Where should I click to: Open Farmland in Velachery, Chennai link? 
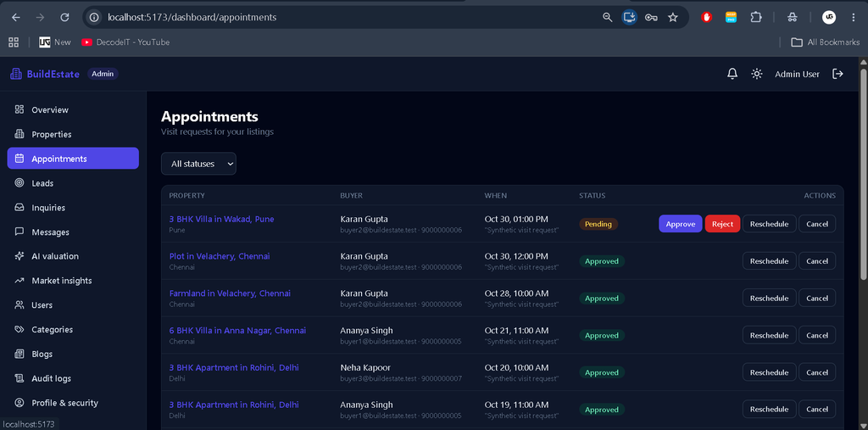coord(230,293)
